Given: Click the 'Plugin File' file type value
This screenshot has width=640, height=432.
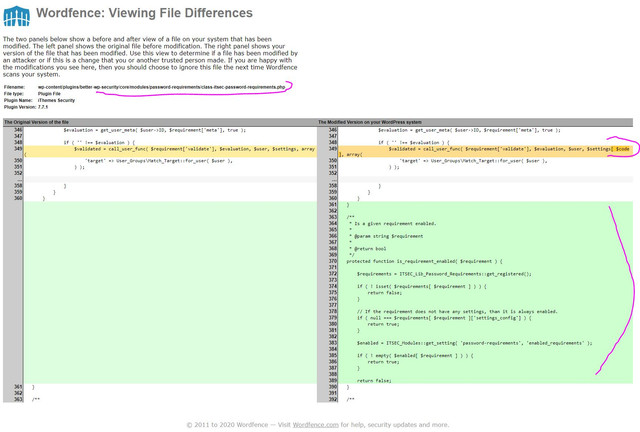Looking at the screenshot, I should (x=49, y=94).
